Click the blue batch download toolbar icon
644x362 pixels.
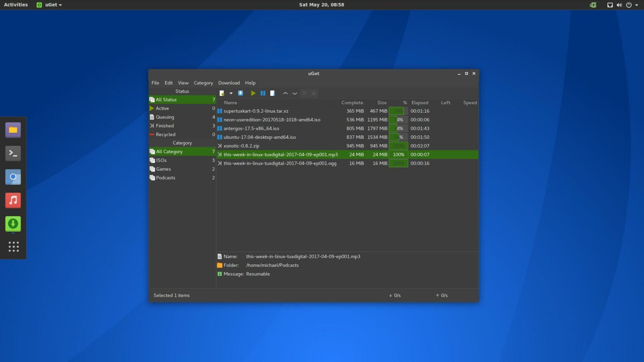(x=240, y=93)
